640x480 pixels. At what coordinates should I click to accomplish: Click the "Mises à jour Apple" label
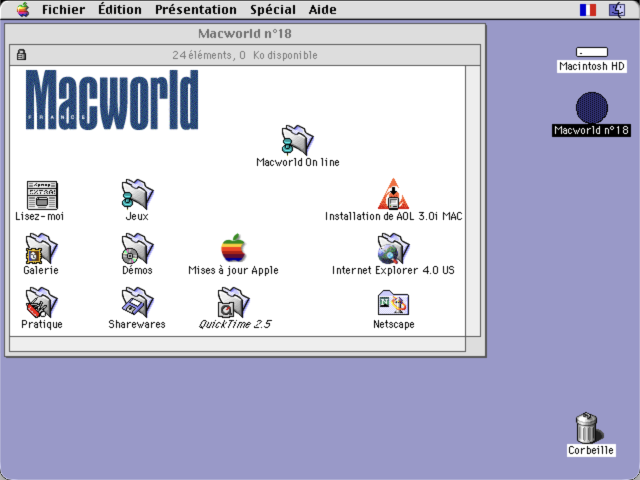click(233, 270)
